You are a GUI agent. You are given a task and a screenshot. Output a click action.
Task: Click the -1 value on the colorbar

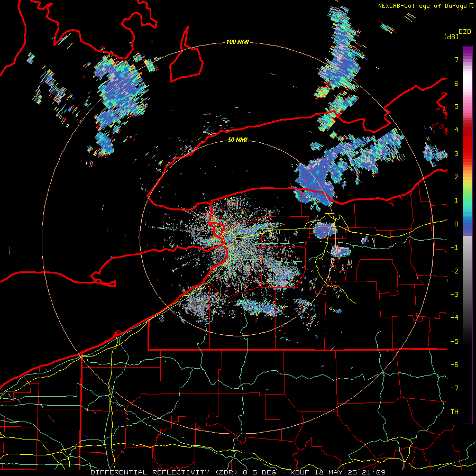point(454,248)
